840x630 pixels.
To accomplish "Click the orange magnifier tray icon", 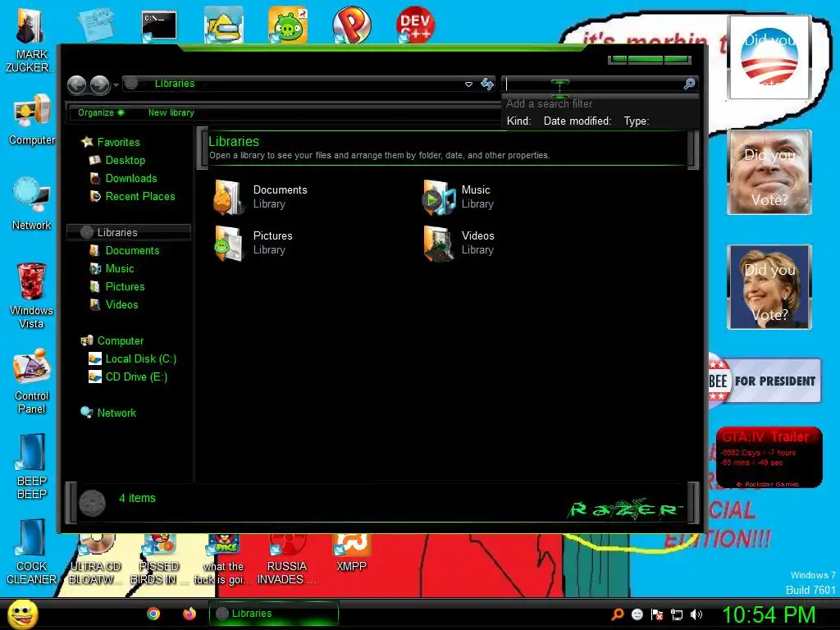I will 618,614.
